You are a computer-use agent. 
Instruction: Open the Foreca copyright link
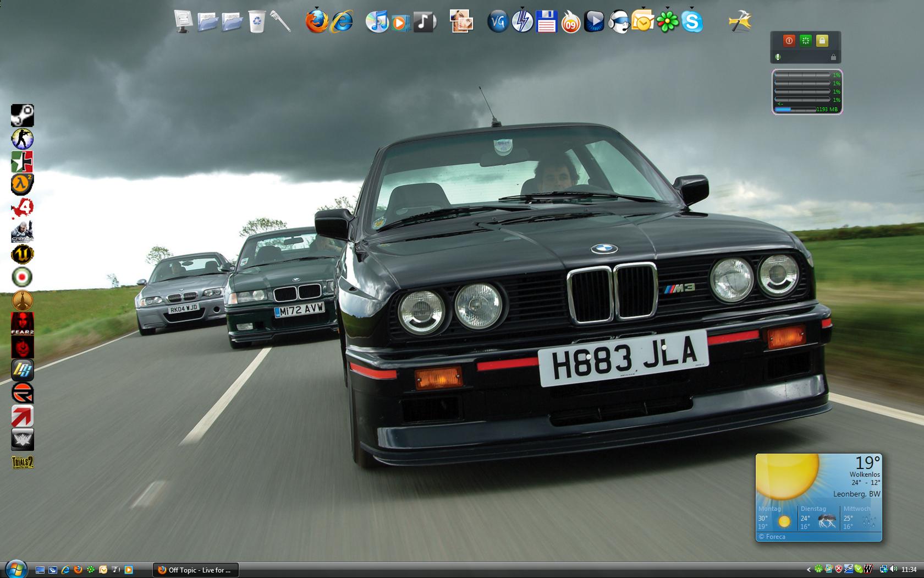[772, 537]
